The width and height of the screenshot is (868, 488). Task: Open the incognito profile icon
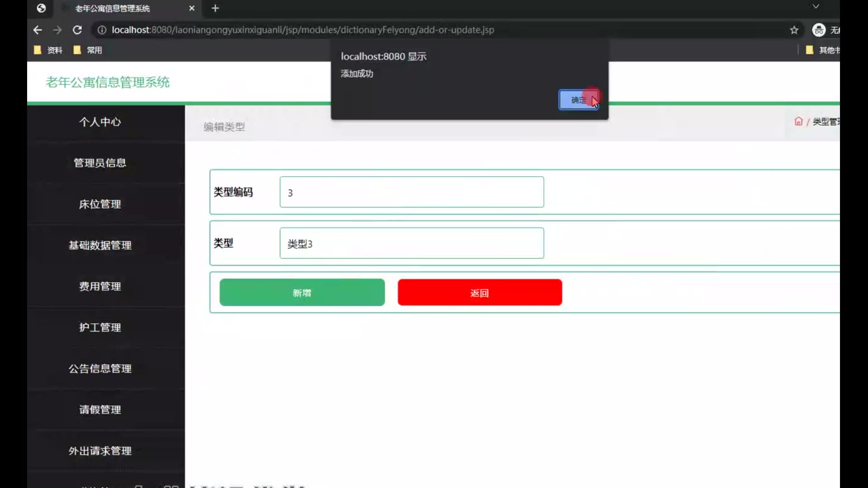pyautogui.click(x=819, y=30)
